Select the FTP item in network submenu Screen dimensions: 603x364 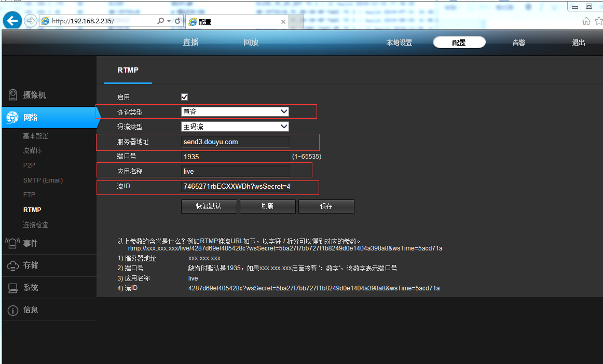point(29,195)
